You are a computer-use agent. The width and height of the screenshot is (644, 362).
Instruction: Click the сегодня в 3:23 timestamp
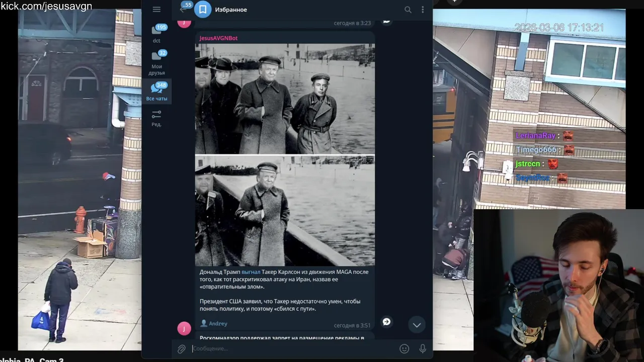coord(352,23)
